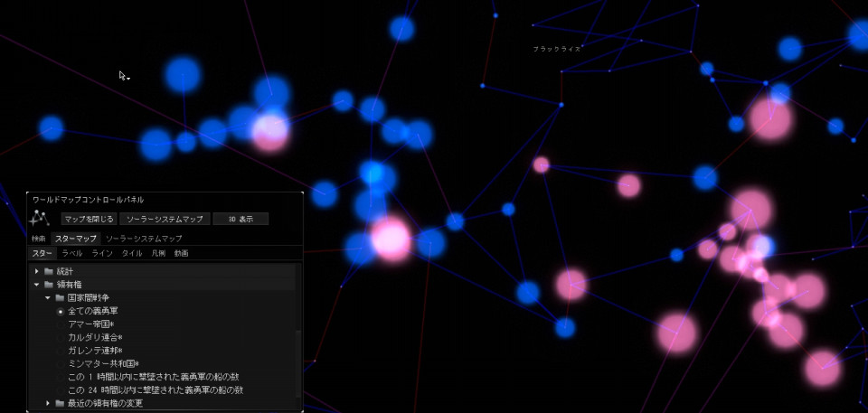Click the folder icon beside 領有権

[49, 285]
